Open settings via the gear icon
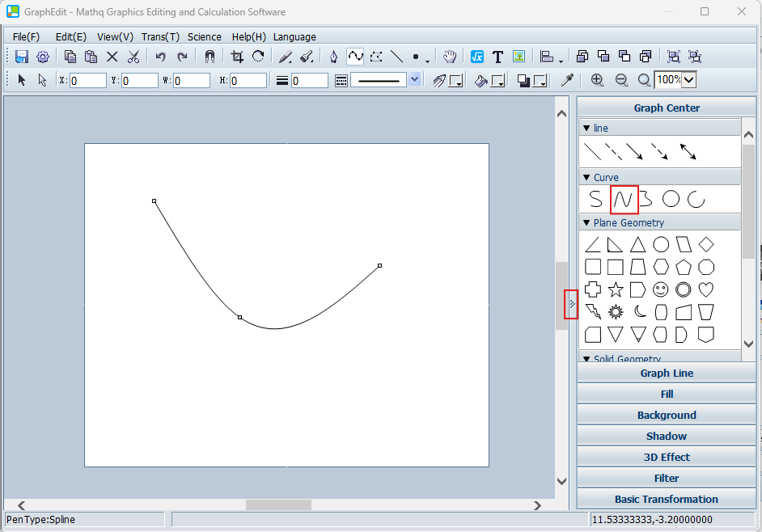The height and width of the screenshot is (532, 762). click(43, 57)
